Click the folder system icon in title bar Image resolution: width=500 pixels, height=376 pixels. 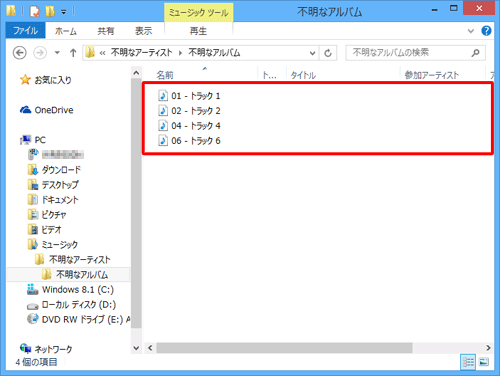11,11
